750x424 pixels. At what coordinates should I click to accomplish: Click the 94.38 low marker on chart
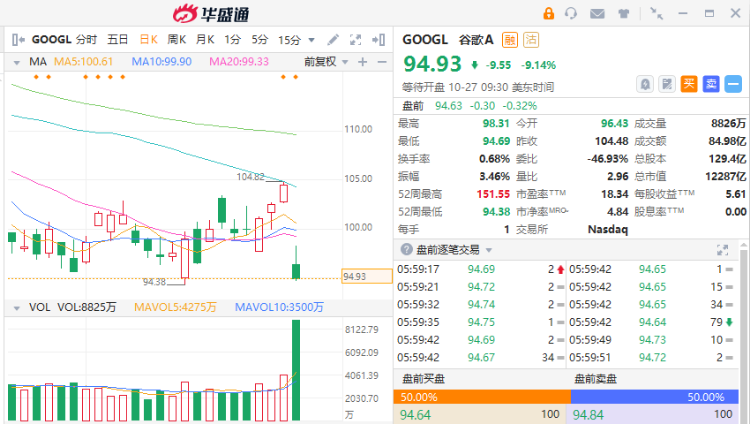(x=154, y=282)
